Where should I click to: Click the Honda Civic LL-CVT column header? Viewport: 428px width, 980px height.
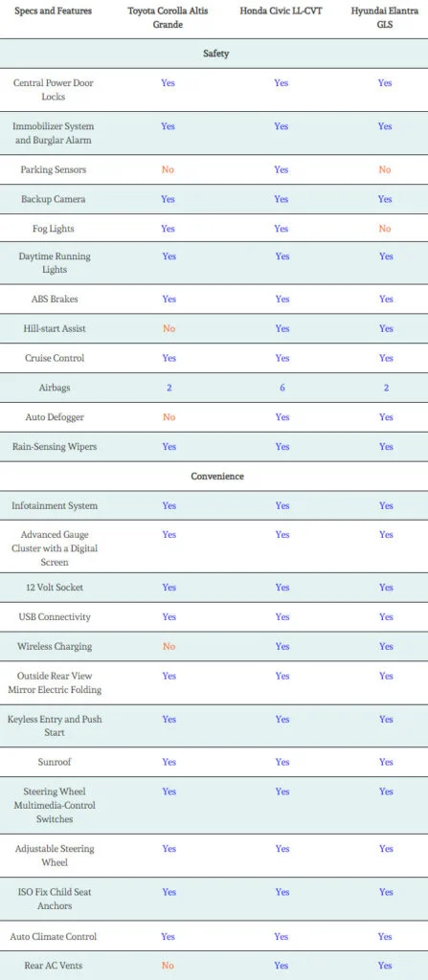click(281, 11)
